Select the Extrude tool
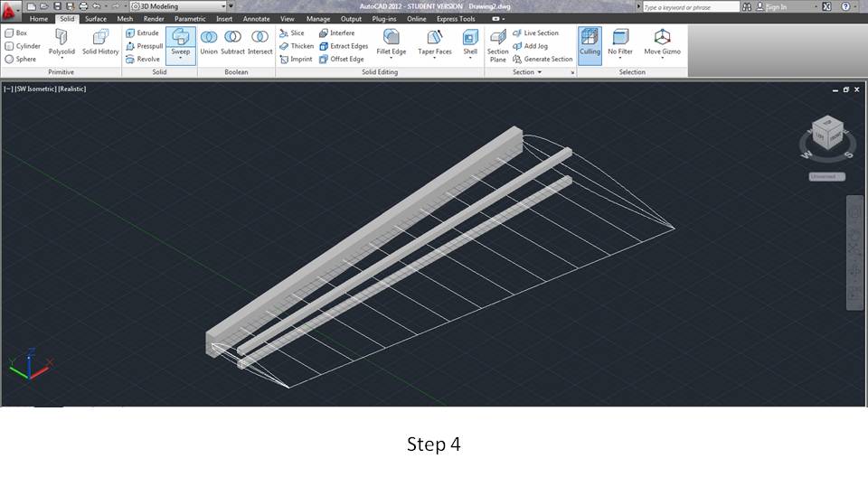 pyautogui.click(x=142, y=33)
